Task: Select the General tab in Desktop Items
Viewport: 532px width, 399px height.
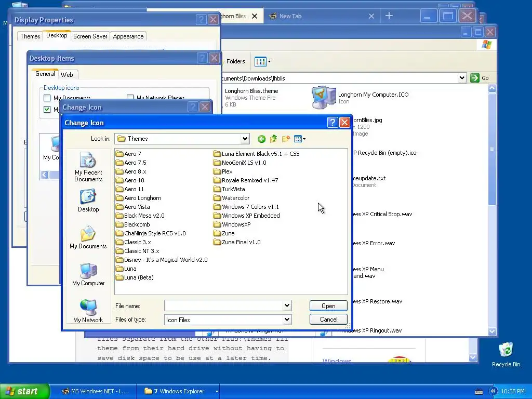Action: (x=45, y=74)
